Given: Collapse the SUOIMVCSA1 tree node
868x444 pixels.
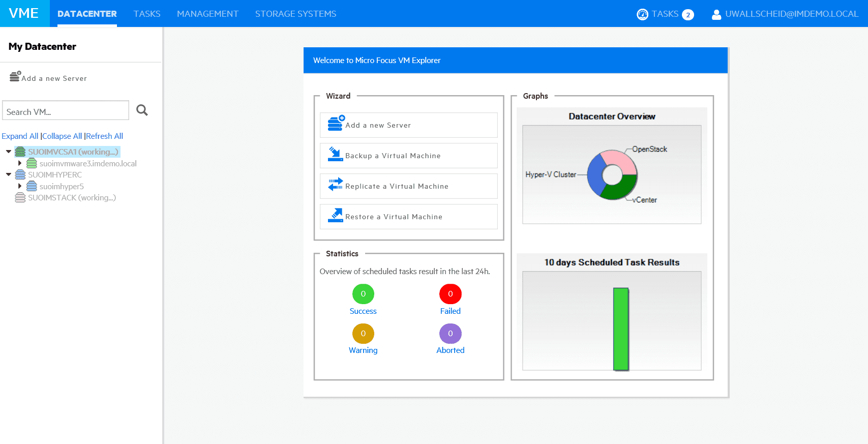Looking at the screenshot, I should click(9, 152).
